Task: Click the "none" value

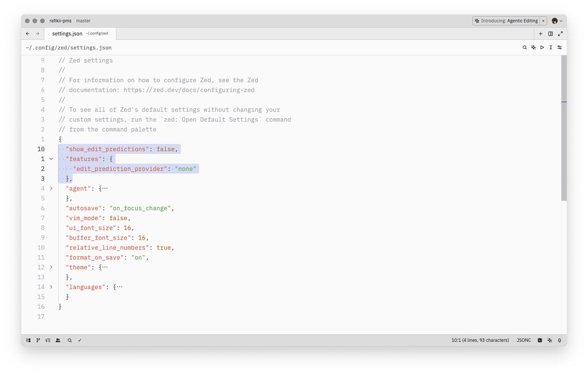Action: tap(186, 169)
